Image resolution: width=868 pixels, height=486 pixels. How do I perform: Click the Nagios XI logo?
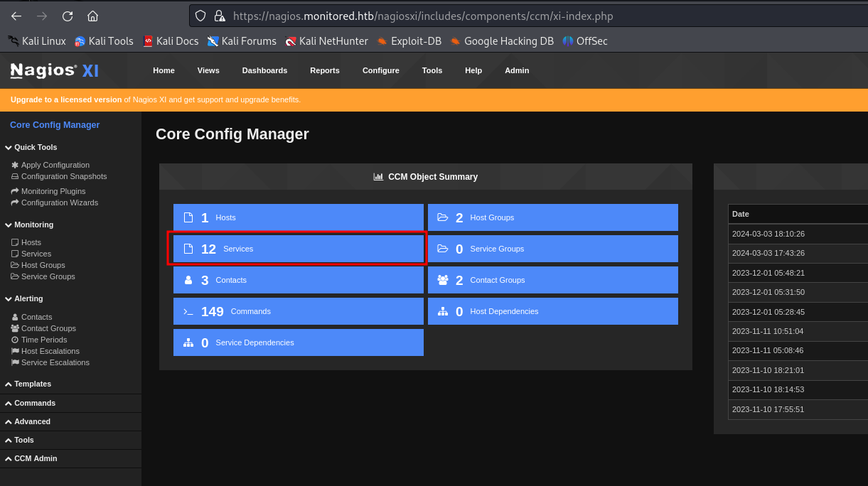click(x=55, y=70)
